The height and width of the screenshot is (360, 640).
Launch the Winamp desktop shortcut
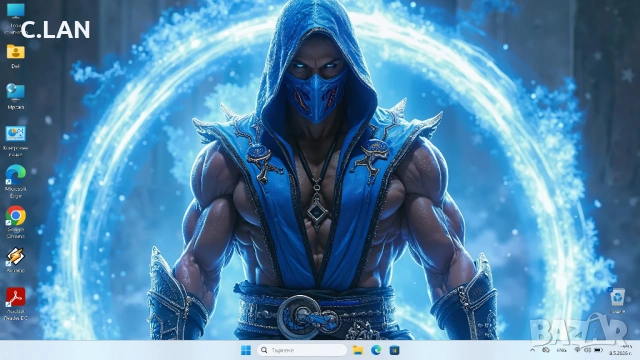click(16, 260)
